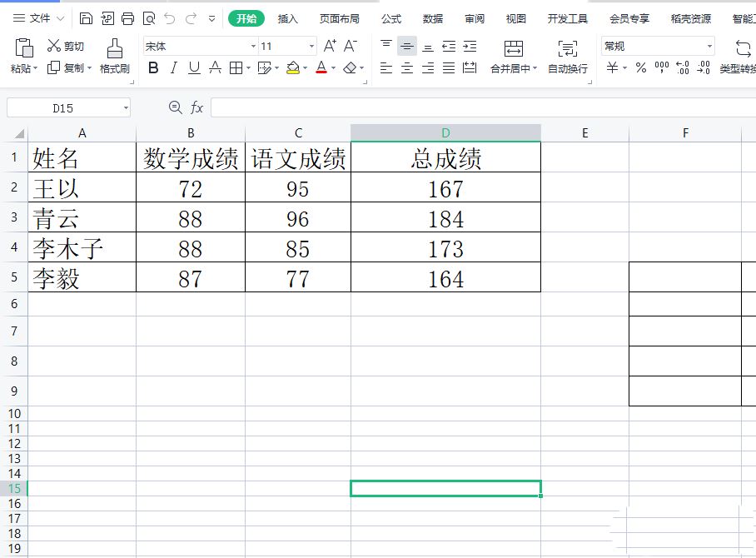Click the Print icon
756x558 pixels.
(127, 19)
